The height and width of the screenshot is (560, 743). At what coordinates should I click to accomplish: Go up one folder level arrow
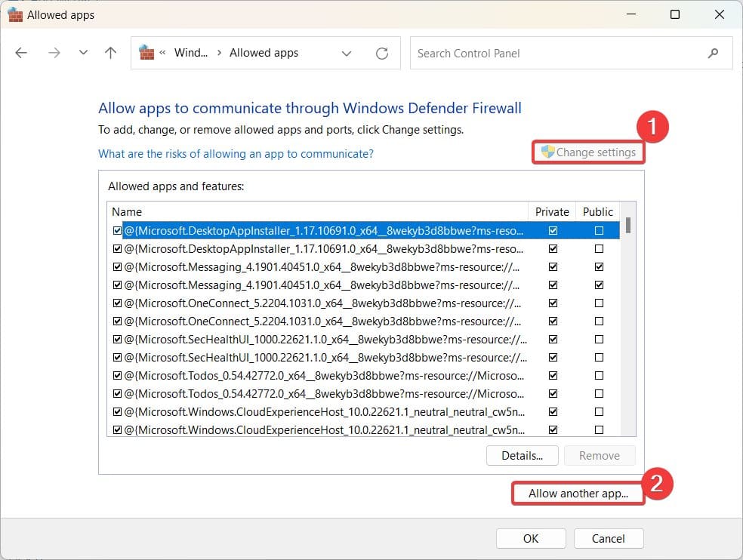tap(110, 53)
